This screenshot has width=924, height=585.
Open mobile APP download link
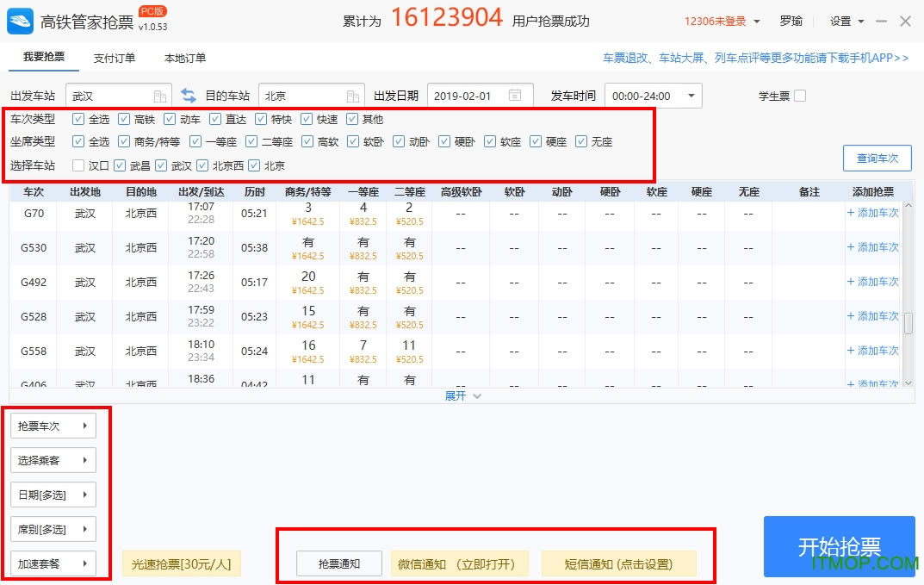click(x=755, y=58)
